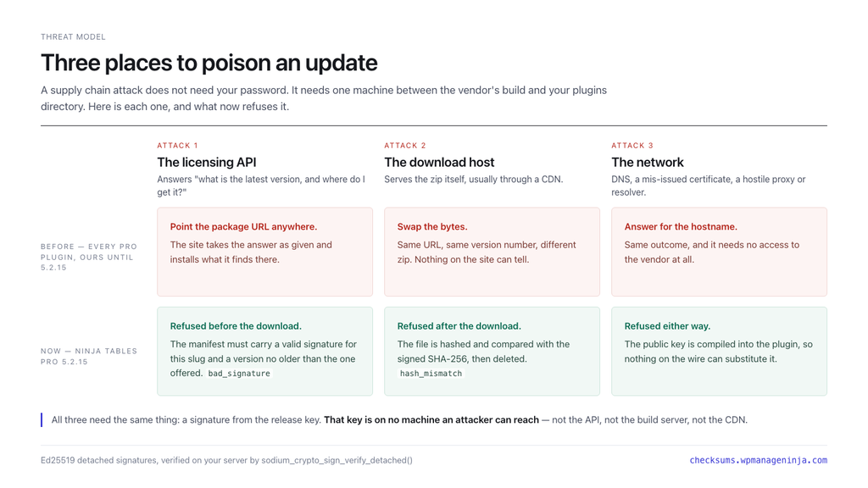Click the 'Before — every pro plugin' row label
This screenshot has width=868, height=488.
[x=89, y=257]
